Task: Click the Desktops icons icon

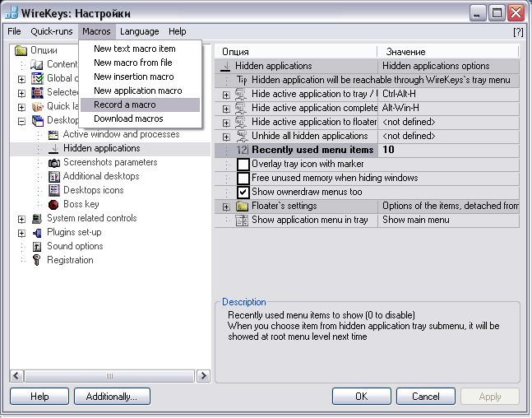Action: pyautogui.click(x=54, y=191)
